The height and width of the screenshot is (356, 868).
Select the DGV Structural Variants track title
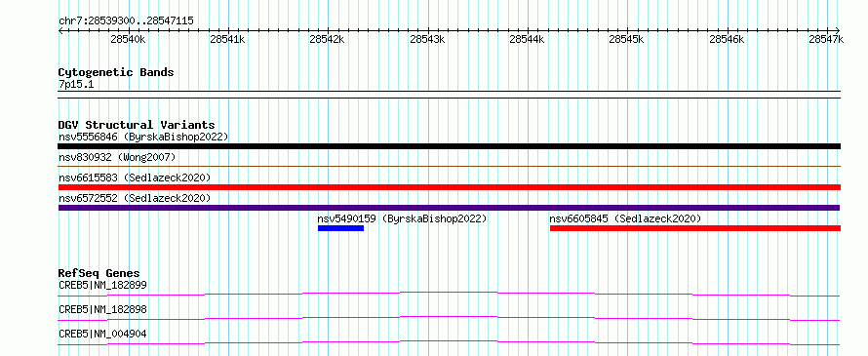click(x=137, y=125)
